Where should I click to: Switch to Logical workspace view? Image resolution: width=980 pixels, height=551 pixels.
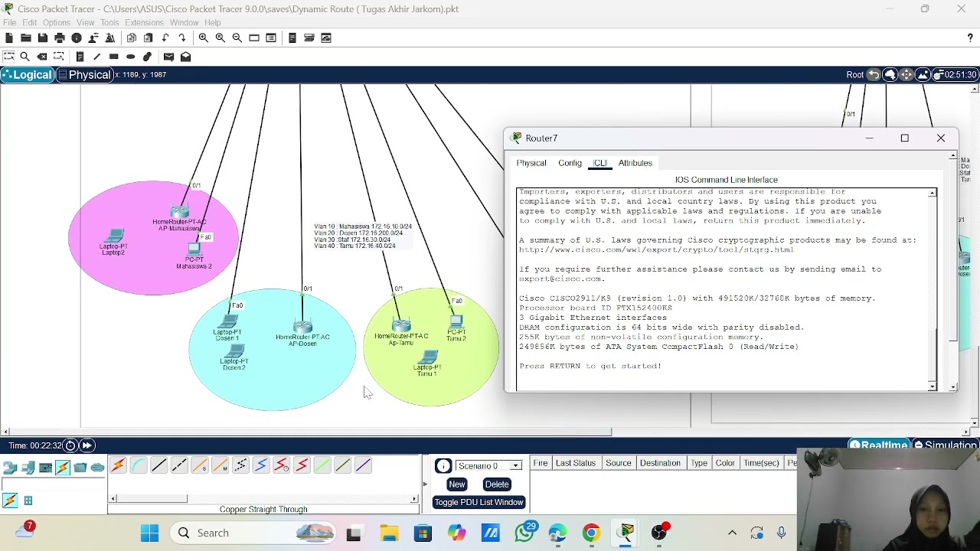pos(28,74)
